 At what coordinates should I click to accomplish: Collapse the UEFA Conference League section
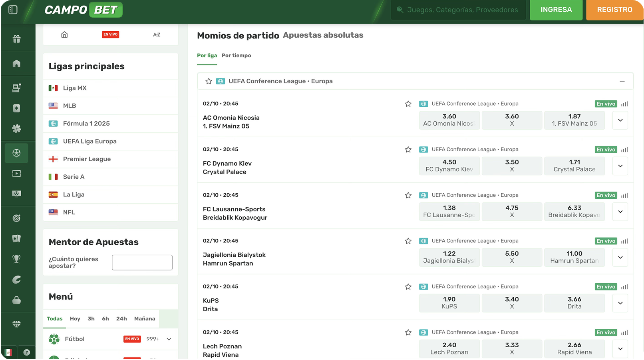(622, 81)
